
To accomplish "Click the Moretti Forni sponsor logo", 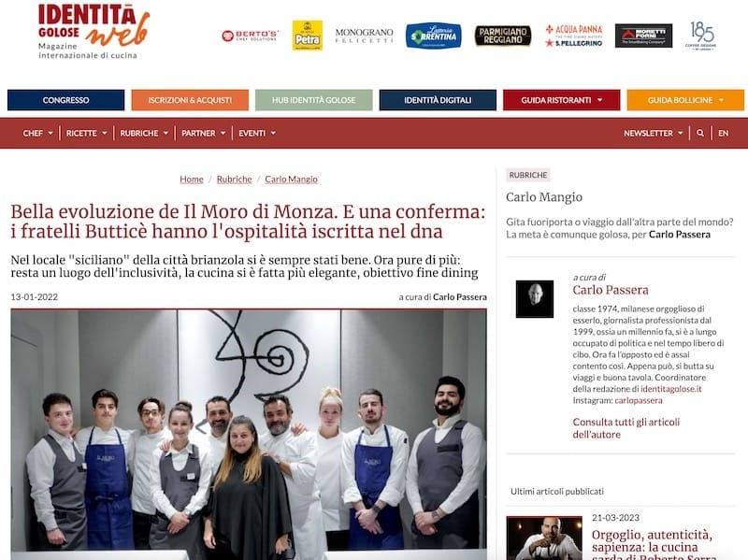I will (643, 36).
